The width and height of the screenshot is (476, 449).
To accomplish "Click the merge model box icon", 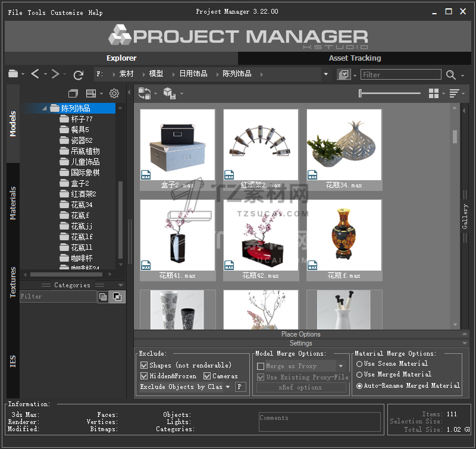I will point(168,93).
